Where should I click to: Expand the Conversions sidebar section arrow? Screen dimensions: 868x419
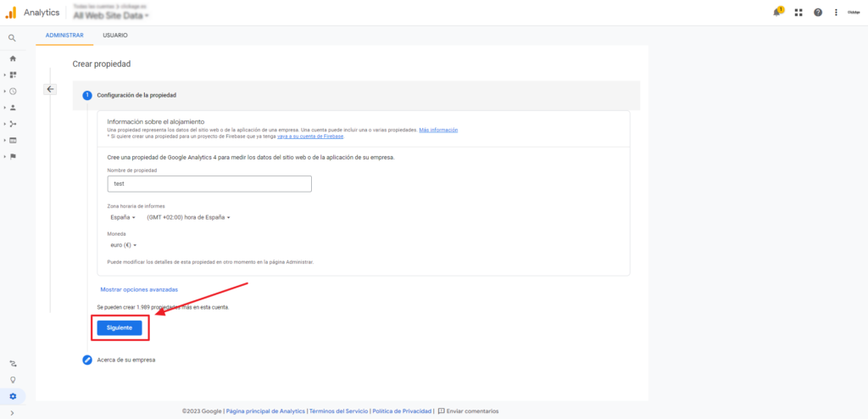4,156
